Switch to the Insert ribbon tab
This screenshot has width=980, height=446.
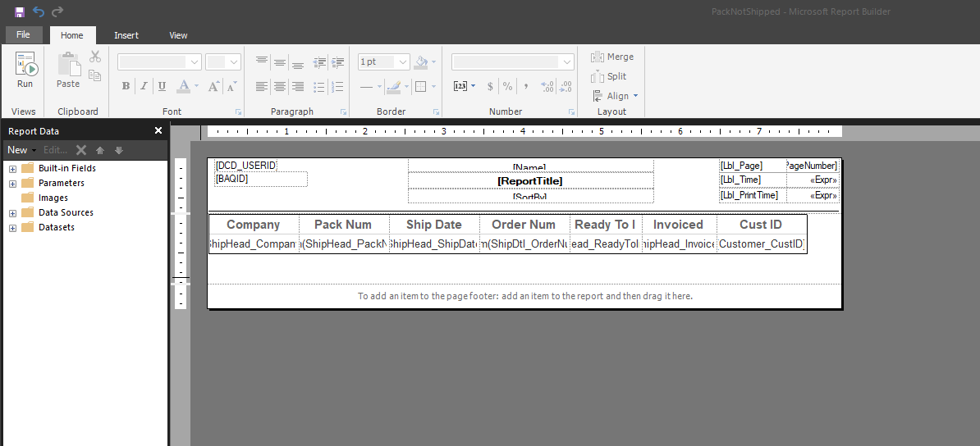point(126,35)
